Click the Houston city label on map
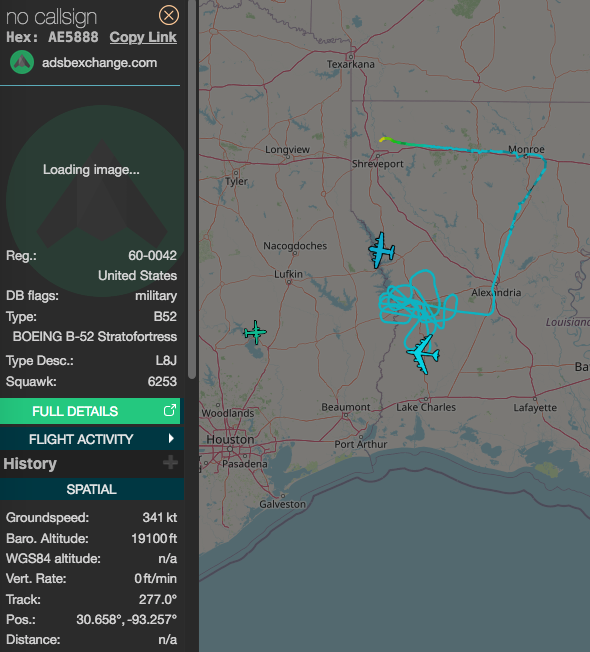This screenshot has width=590, height=652. [x=230, y=440]
